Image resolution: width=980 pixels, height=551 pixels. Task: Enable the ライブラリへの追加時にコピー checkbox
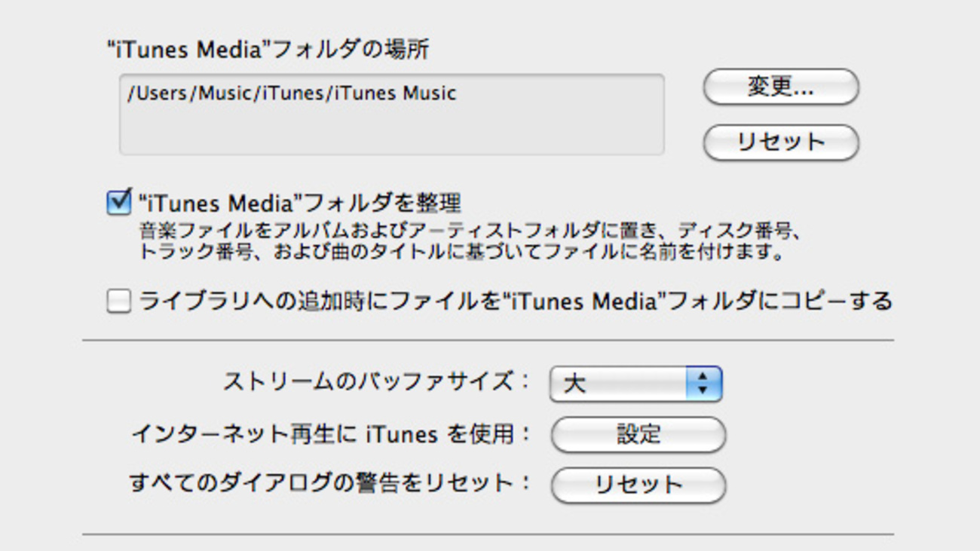[x=118, y=302]
